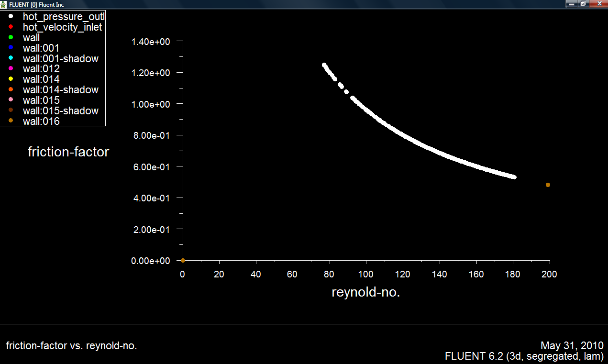This screenshot has height=364, width=608.
Task: Click the reynold-no. x-axis title
Action: tap(365, 292)
